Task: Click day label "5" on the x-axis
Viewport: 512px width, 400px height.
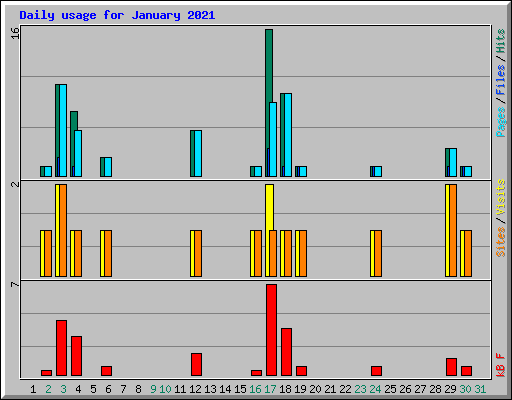Action: pos(93,389)
